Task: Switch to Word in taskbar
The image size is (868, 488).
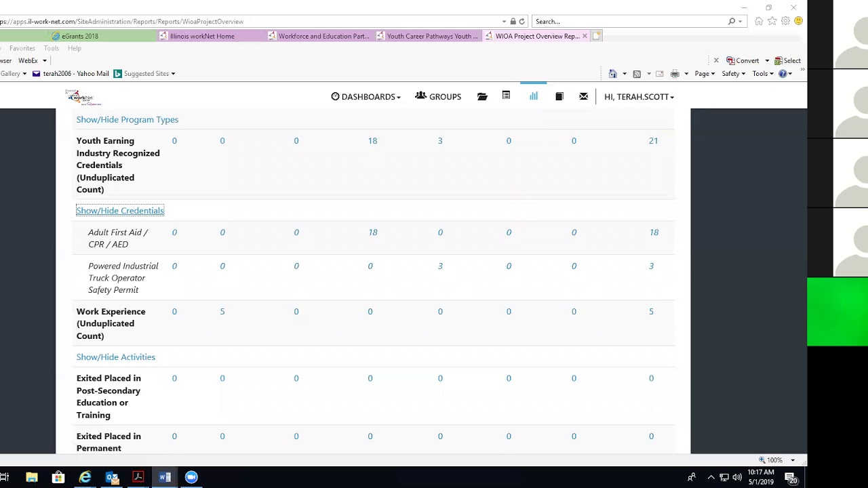Action: (x=165, y=477)
